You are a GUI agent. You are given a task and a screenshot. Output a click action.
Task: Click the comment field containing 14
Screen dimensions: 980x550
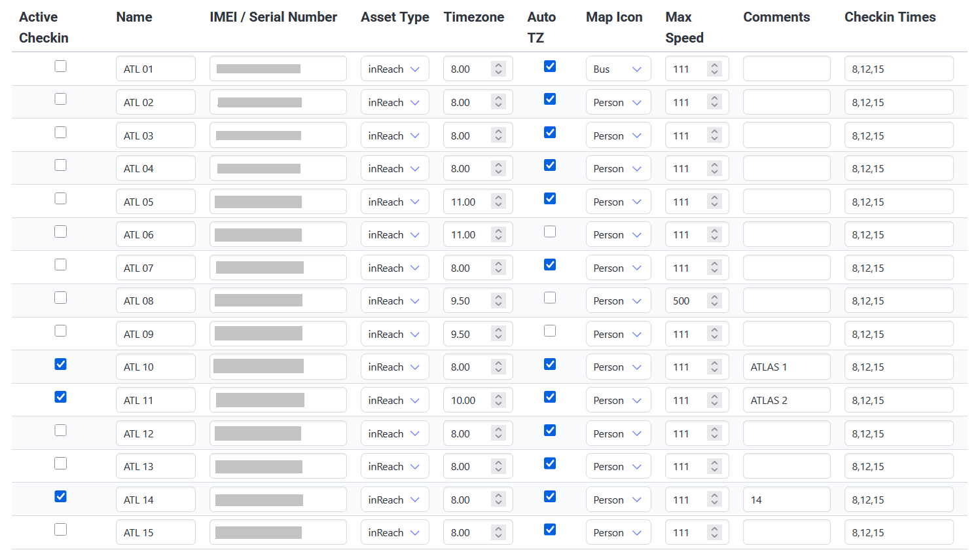click(x=786, y=500)
